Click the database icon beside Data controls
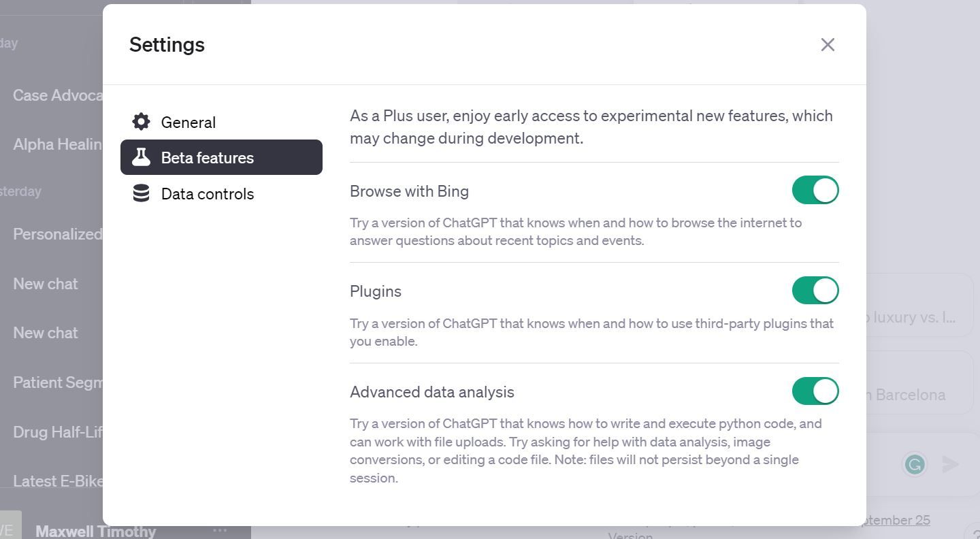980x539 pixels. (x=140, y=193)
